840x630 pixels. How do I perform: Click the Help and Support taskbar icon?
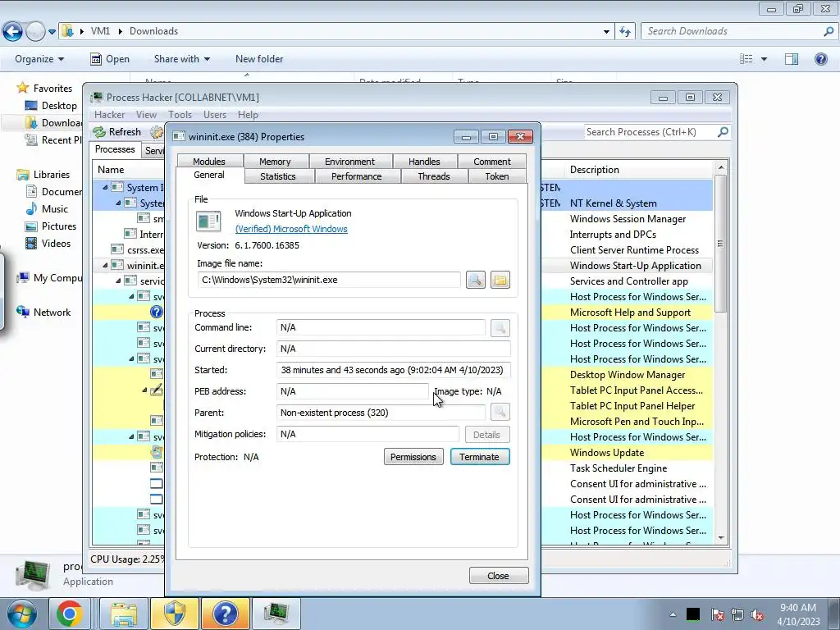[226, 614]
